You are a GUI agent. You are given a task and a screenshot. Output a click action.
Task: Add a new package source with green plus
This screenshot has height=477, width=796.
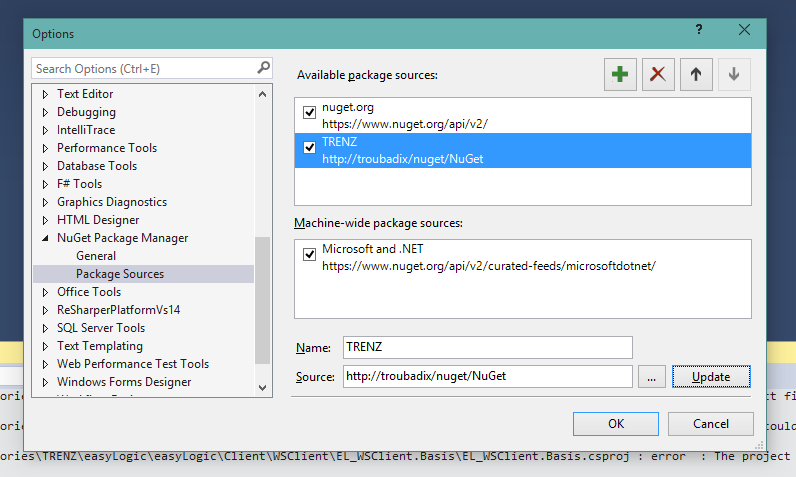(620, 75)
